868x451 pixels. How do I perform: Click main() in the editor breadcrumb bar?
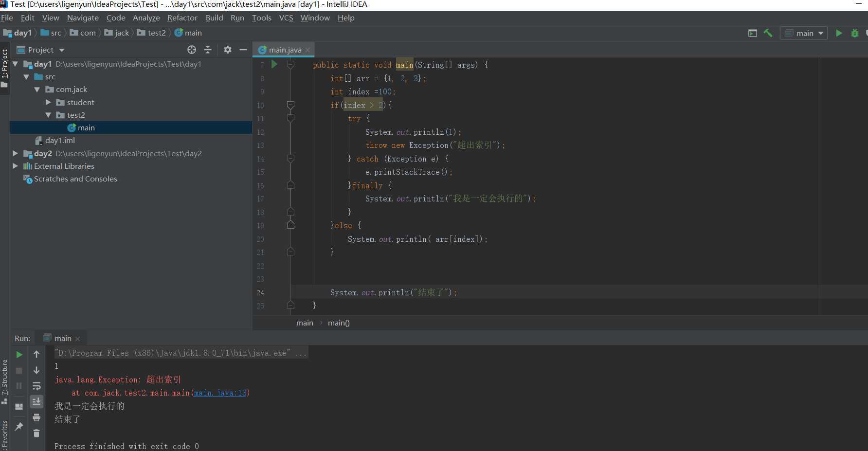[339, 323]
